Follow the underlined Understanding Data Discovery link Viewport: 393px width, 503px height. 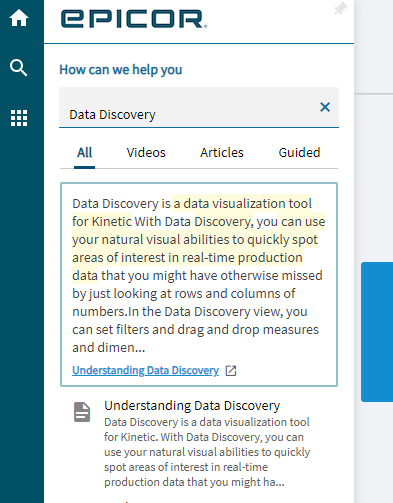point(145,370)
